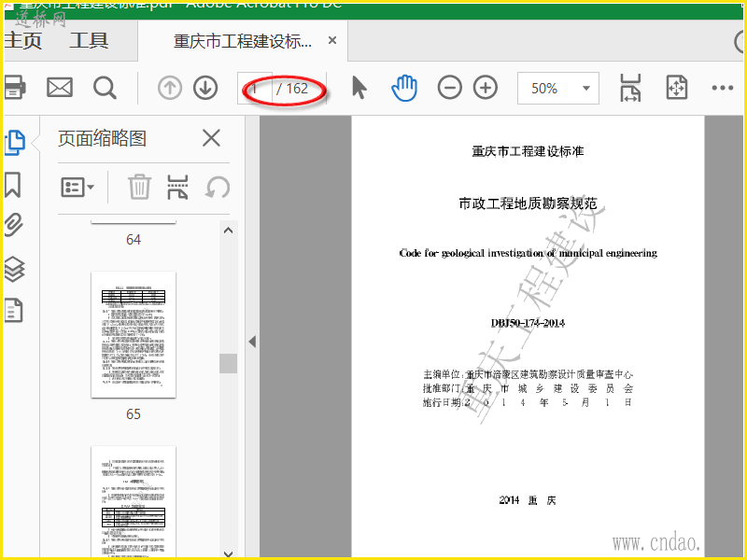The height and width of the screenshot is (560, 747).
Task: Toggle the Page Thumbnails sidebar icon
Action: point(14,142)
